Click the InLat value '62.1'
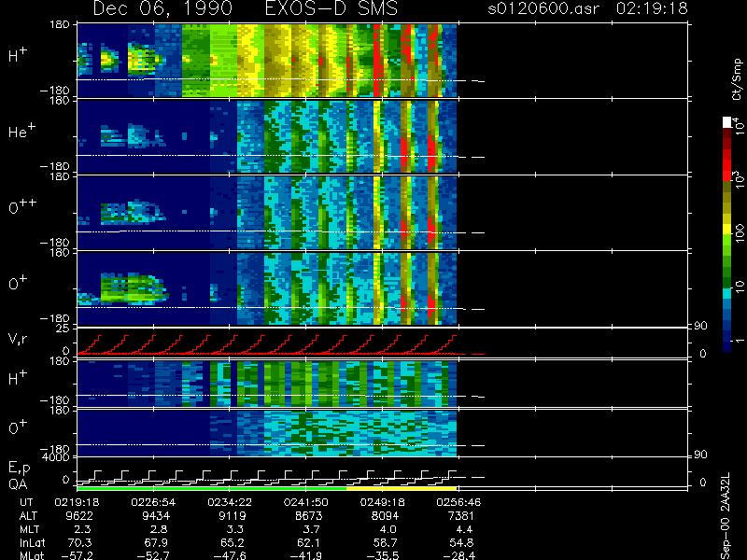 (x=308, y=542)
